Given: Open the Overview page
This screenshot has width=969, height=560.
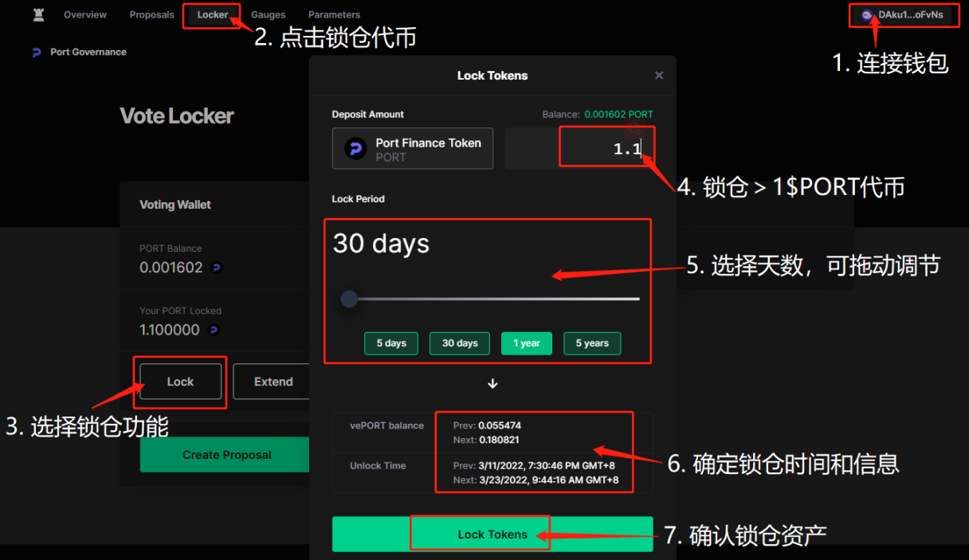Looking at the screenshot, I should (x=85, y=14).
